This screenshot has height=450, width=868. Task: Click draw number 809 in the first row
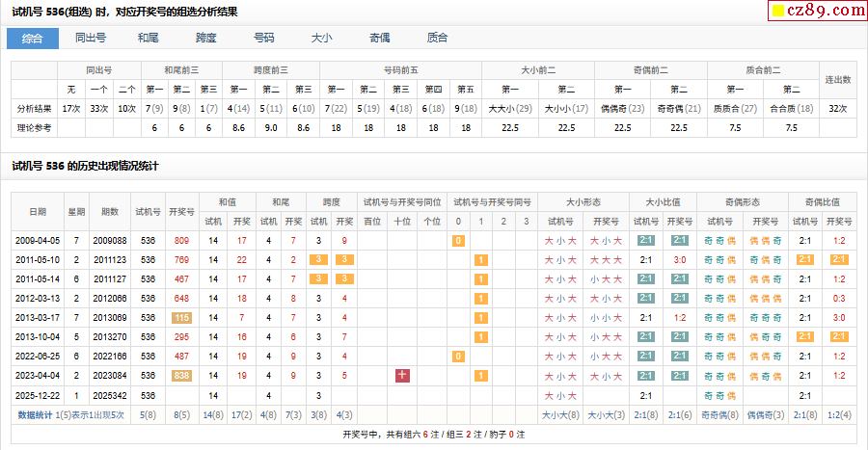[x=181, y=240]
